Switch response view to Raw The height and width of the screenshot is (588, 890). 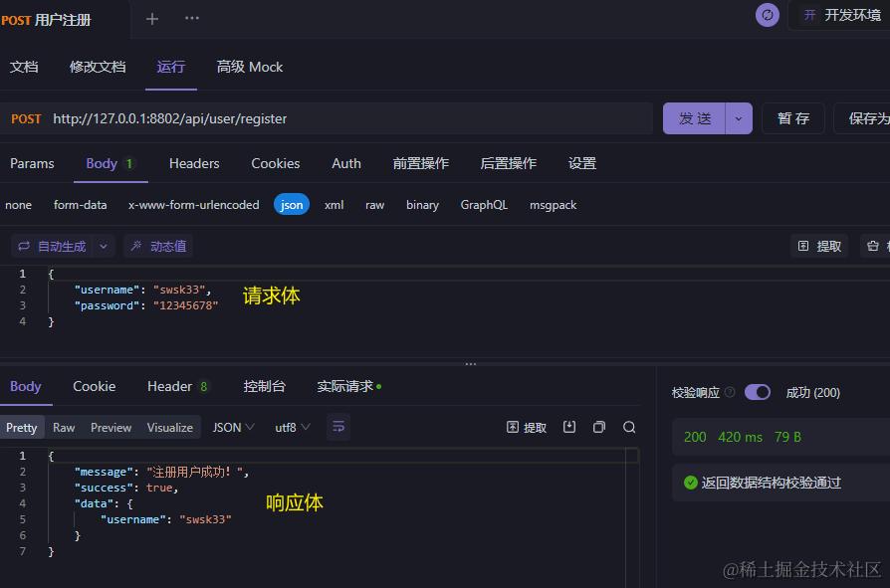(x=64, y=428)
